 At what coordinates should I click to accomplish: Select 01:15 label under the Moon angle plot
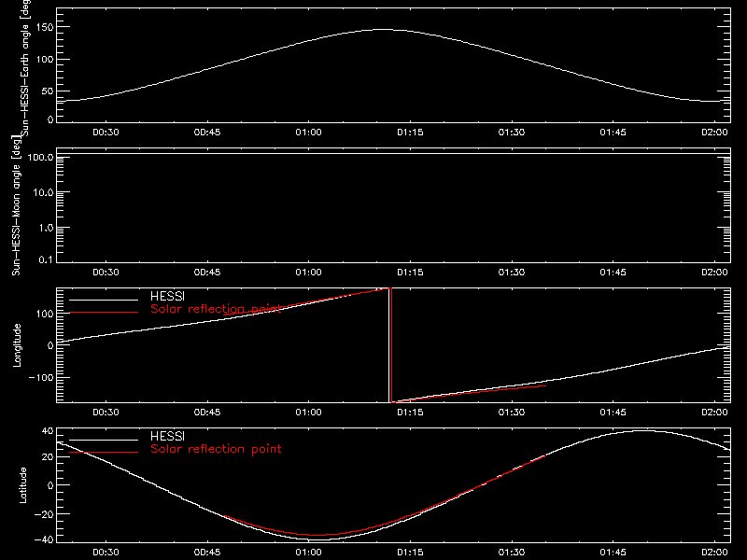click(410, 272)
